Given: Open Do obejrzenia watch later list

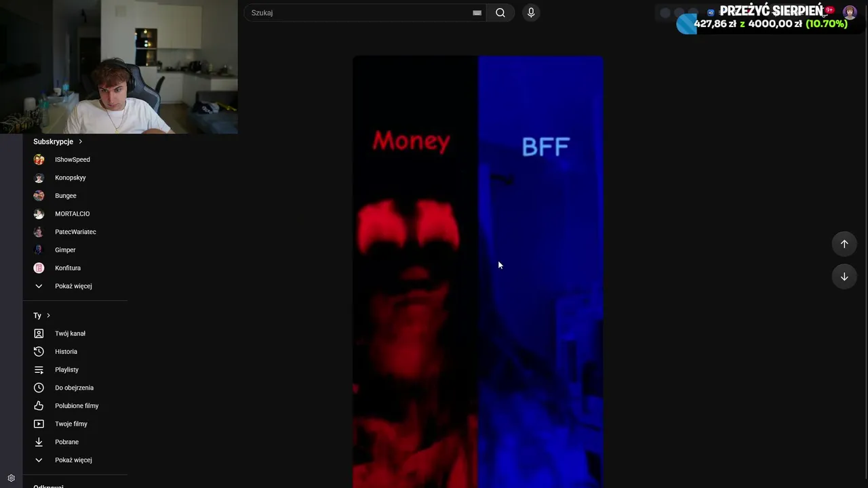Looking at the screenshot, I should pos(75,388).
